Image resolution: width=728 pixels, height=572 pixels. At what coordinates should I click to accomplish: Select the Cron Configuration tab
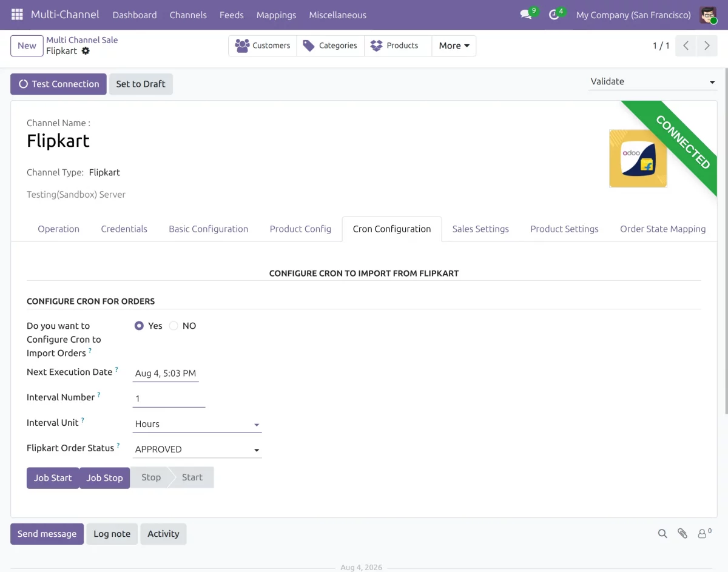[x=392, y=229]
